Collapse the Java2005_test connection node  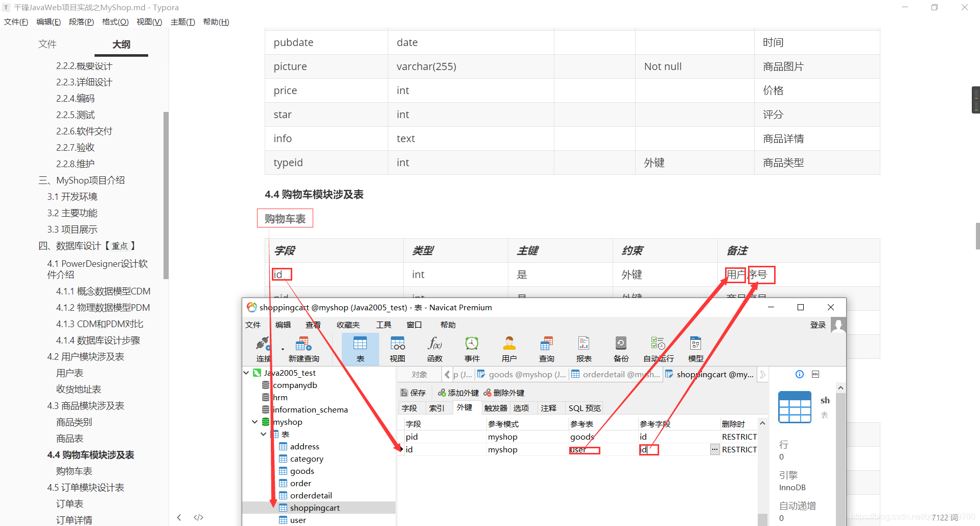tap(247, 373)
